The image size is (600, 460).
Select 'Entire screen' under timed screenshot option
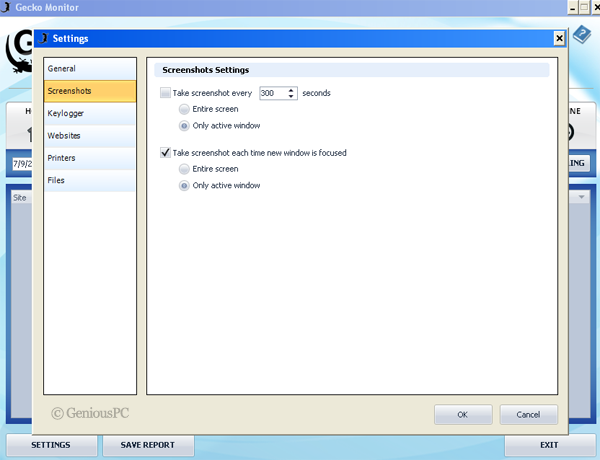point(184,109)
